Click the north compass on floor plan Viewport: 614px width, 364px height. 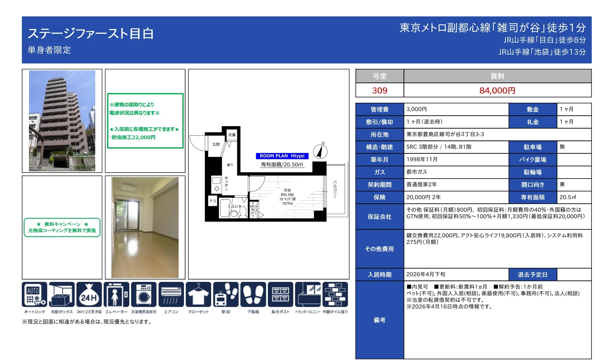(320, 151)
